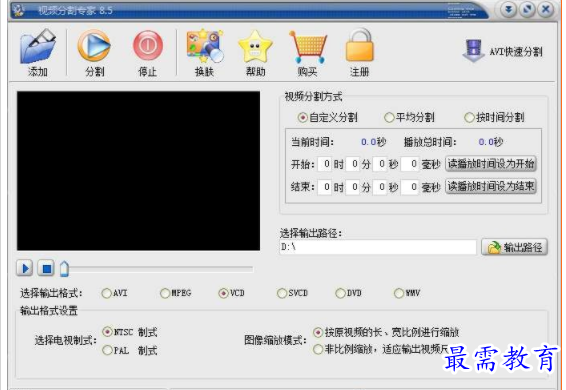Click the 开始 hours (时) field
This screenshot has height=390, width=566.
[x=325, y=164]
